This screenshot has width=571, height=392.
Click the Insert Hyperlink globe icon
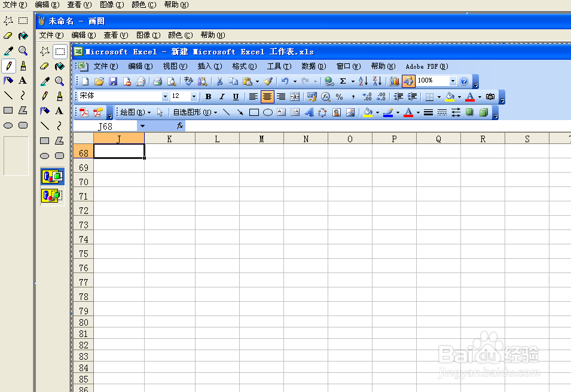(x=329, y=81)
